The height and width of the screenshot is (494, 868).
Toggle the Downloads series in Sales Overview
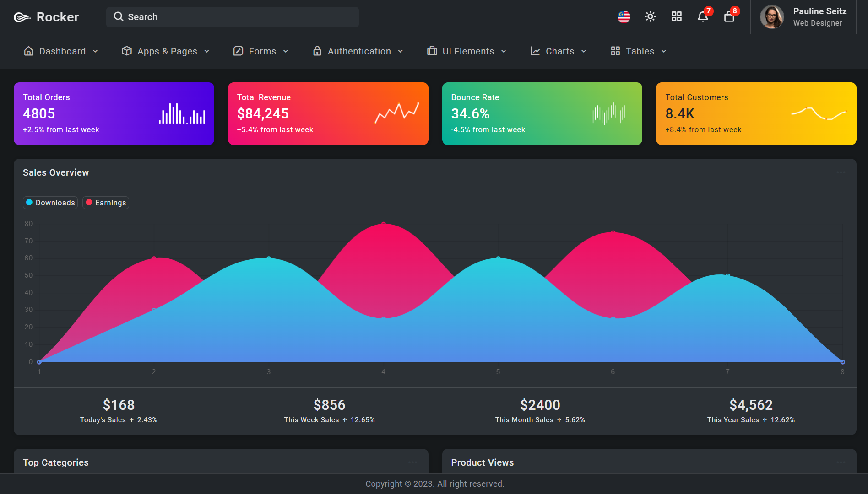click(50, 203)
